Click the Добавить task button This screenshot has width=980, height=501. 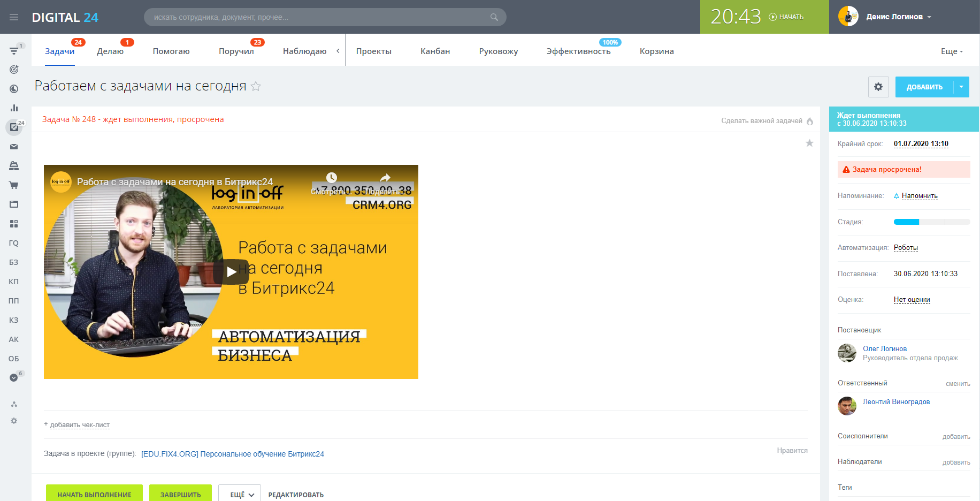924,87
